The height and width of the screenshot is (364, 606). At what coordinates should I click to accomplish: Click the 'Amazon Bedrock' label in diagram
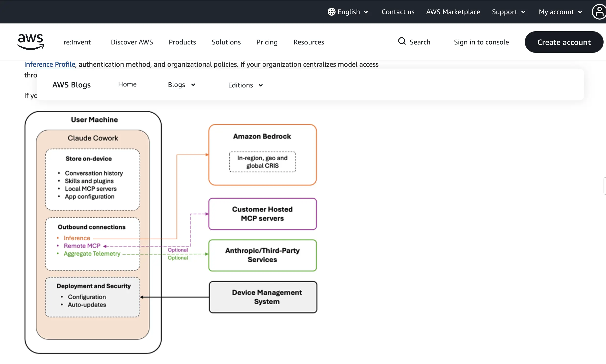click(x=262, y=136)
